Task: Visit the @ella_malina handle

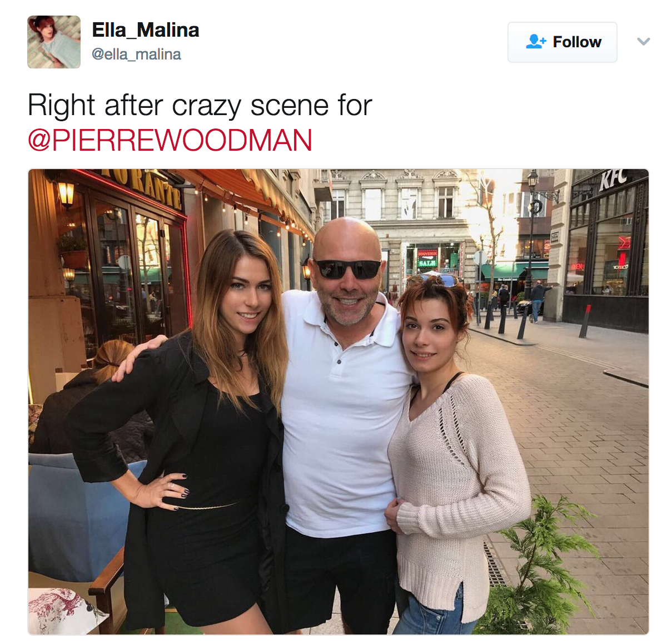Action: click(136, 55)
